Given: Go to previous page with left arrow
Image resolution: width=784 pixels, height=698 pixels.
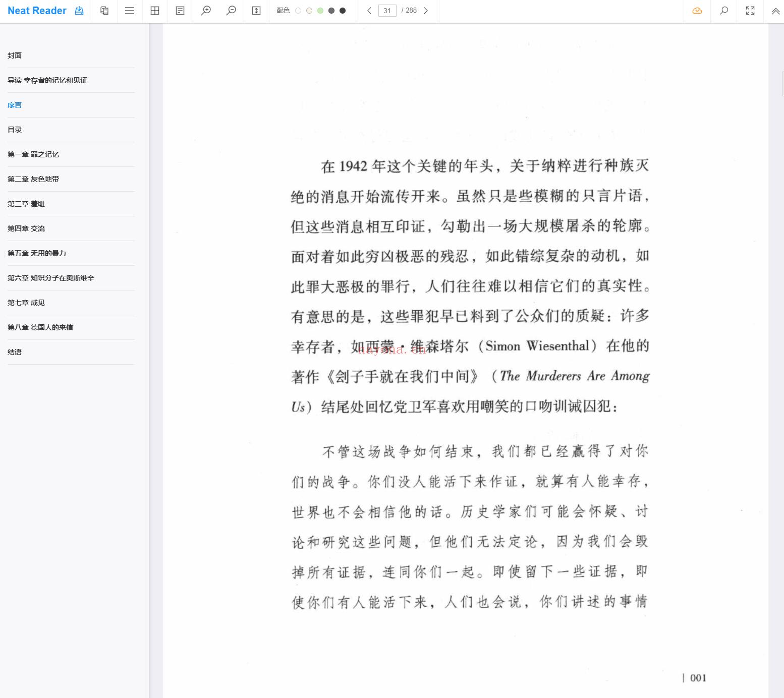Looking at the screenshot, I should pyautogui.click(x=369, y=11).
